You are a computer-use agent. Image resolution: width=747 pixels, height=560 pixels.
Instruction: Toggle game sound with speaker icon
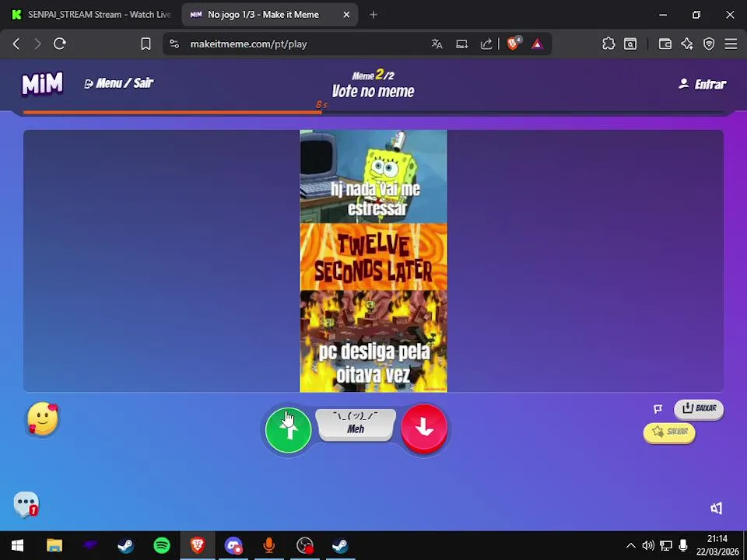pyautogui.click(x=716, y=508)
